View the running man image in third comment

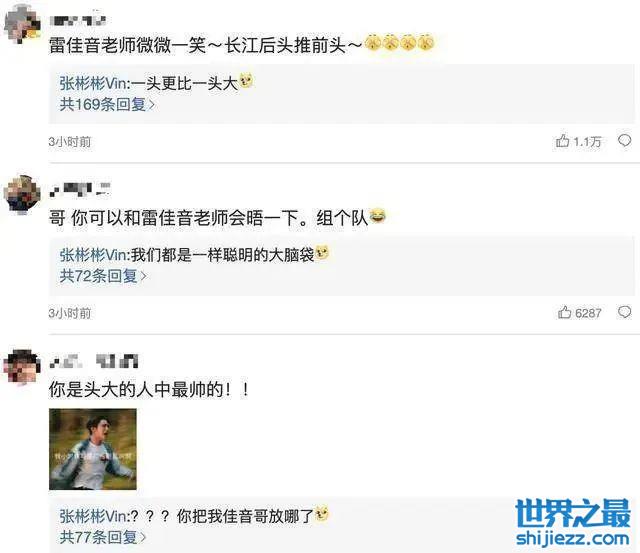[x=93, y=449]
